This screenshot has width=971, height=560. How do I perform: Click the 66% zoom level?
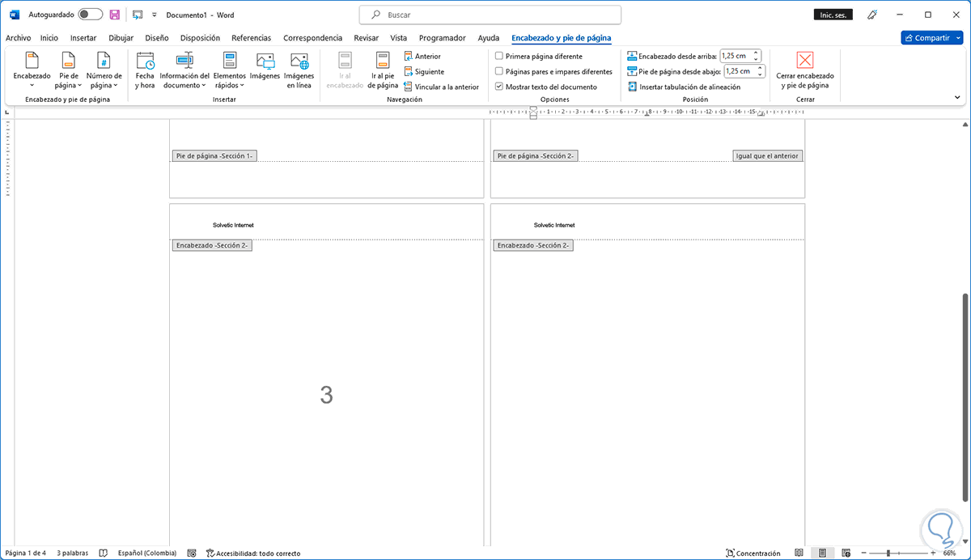tap(950, 554)
